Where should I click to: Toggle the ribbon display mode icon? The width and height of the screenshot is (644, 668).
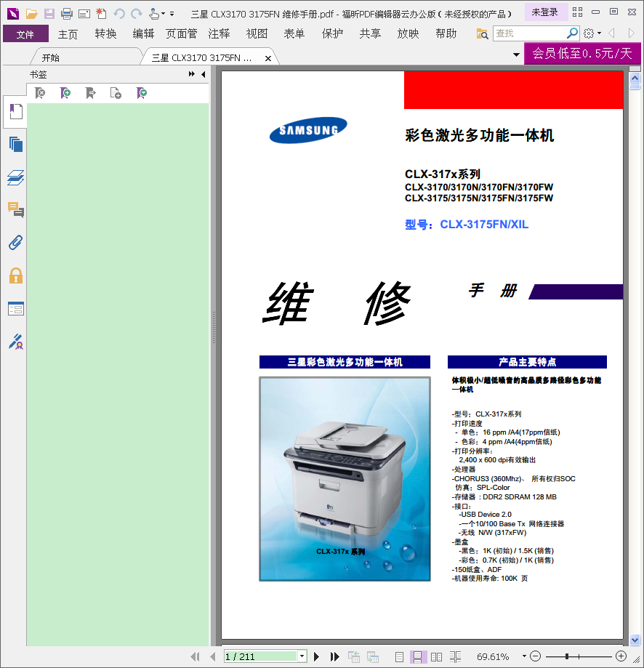[578, 12]
